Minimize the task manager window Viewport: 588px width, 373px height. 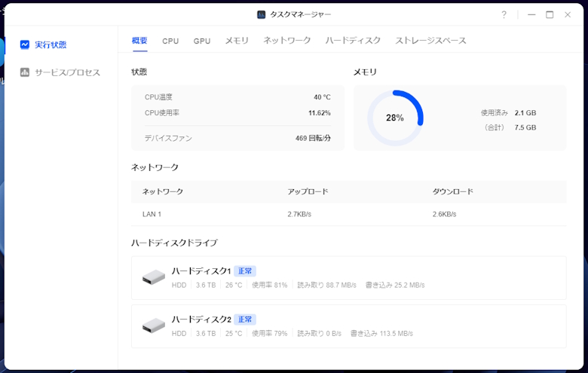click(x=531, y=14)
